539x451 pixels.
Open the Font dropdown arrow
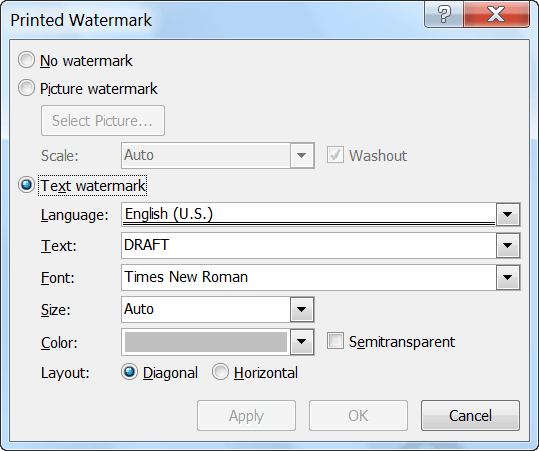(508, 277)
